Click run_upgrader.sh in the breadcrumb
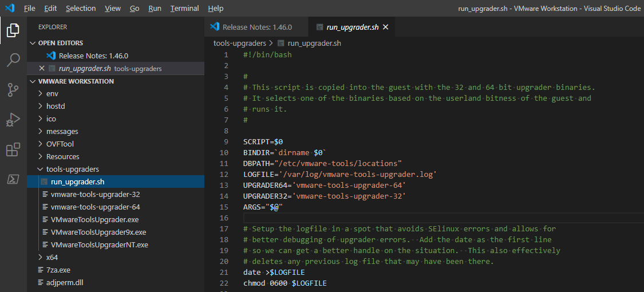Image resolution: width=644 pixels, height=292 pixels. (314, 43)
